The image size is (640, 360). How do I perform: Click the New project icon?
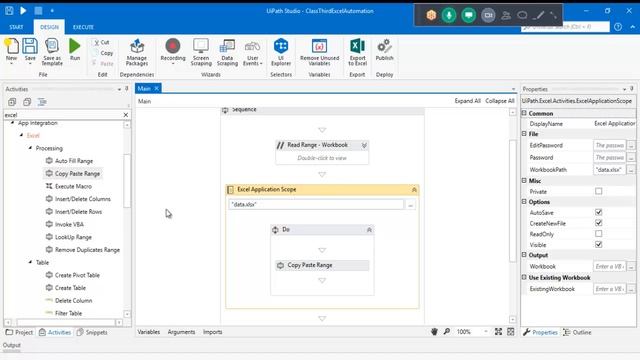click(11, 46)
